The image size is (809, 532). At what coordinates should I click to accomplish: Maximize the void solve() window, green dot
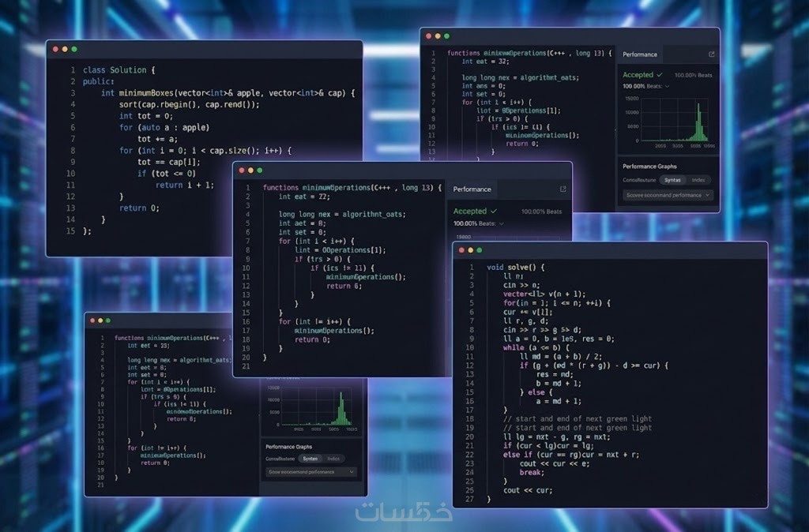pos(480,250)
